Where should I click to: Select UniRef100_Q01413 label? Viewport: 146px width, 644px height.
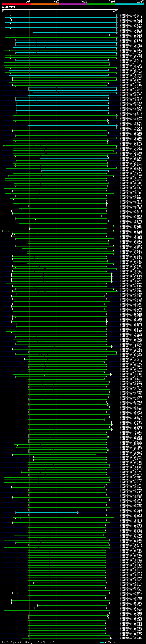coord(131,70)
